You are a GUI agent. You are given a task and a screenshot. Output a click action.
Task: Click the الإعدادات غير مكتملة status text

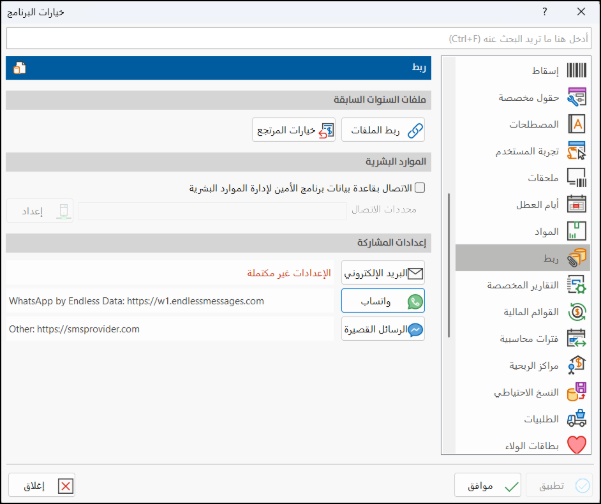pyautogui.click(x=289, y=273)
